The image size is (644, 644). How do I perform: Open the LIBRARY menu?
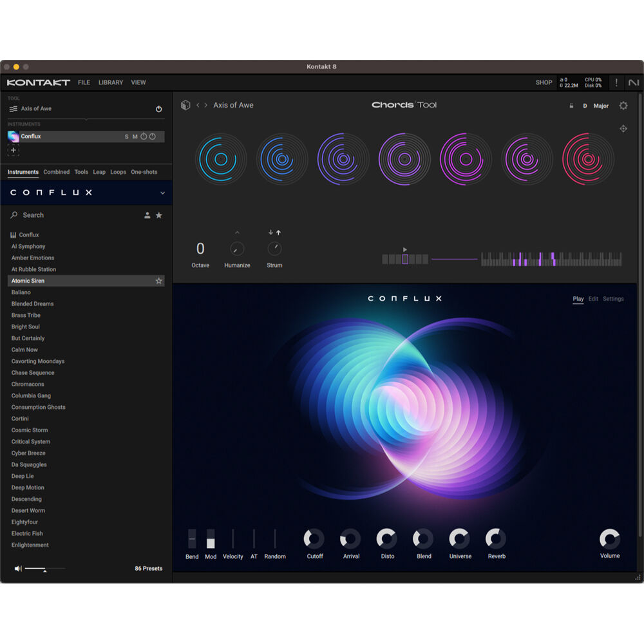pyautogui.click(x=111, y=82)
